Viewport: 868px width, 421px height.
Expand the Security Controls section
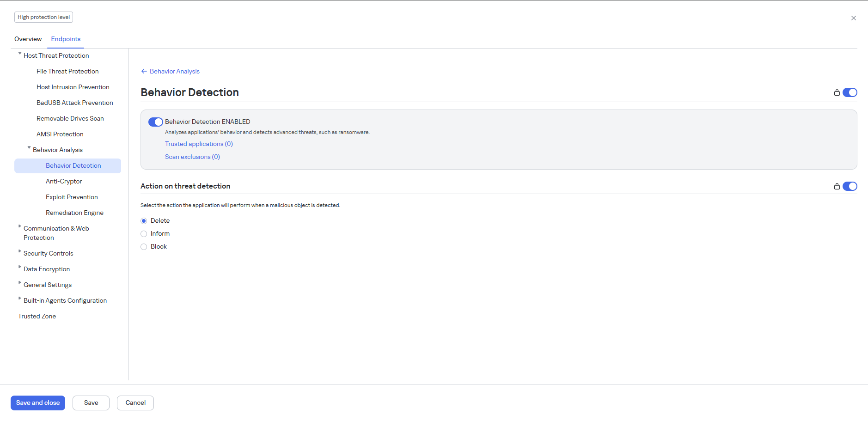[20, 252]
